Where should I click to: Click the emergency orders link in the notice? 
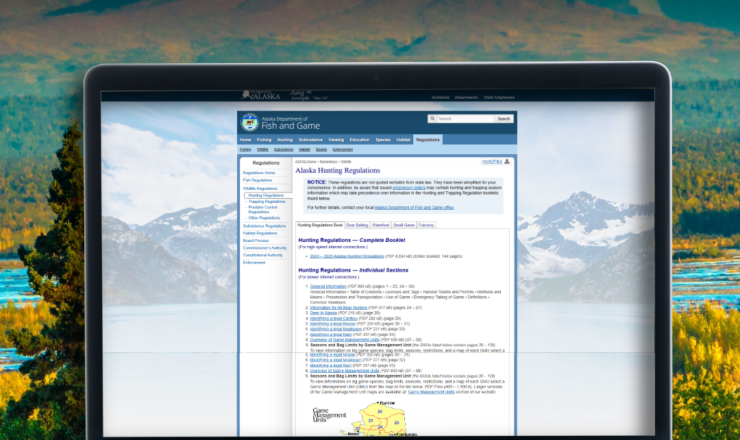[409, 188]
